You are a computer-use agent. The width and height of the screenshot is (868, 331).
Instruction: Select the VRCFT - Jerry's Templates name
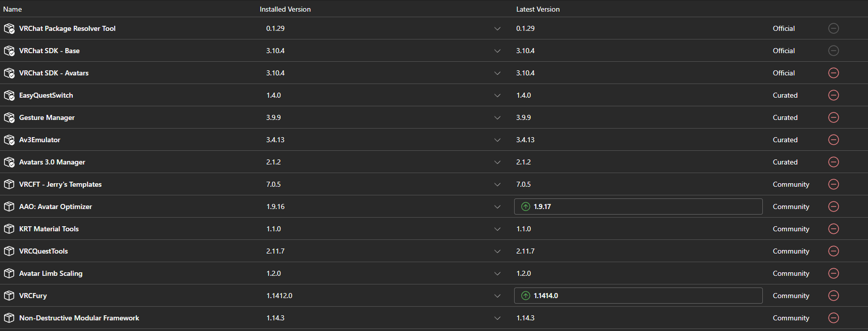tap(60, 184)
